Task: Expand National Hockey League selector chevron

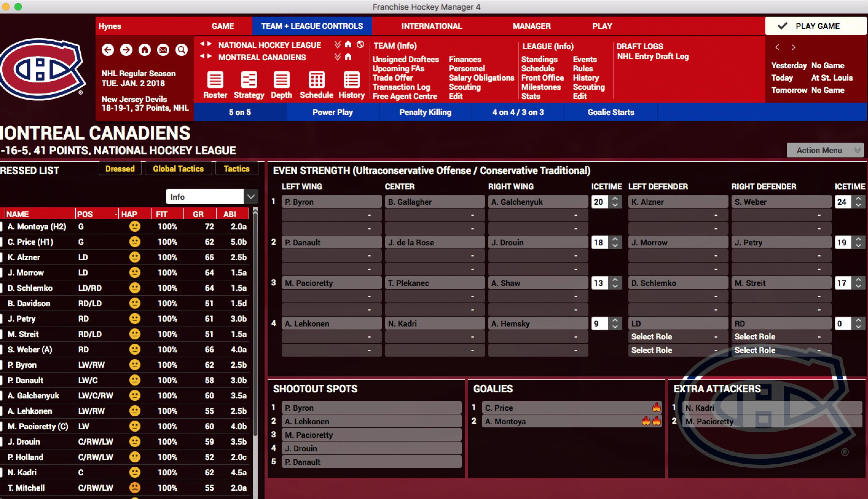Action: coord(337,45)
